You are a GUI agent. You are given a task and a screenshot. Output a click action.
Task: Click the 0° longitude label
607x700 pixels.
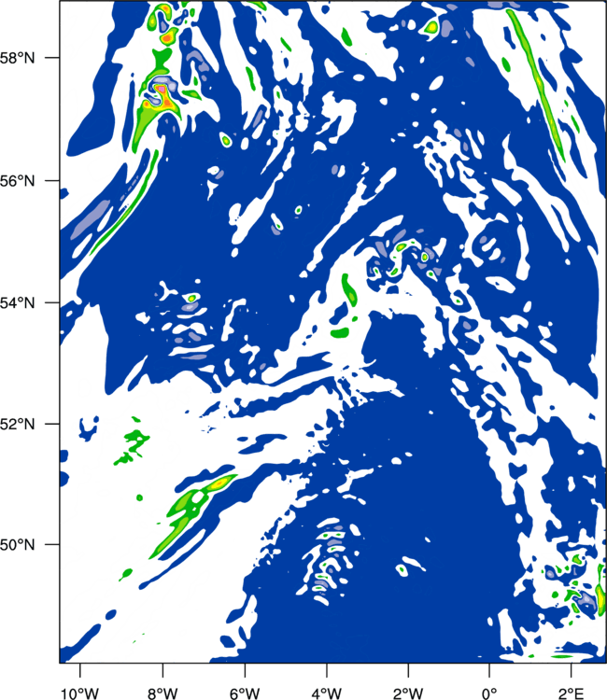click(x=489, y=693)
